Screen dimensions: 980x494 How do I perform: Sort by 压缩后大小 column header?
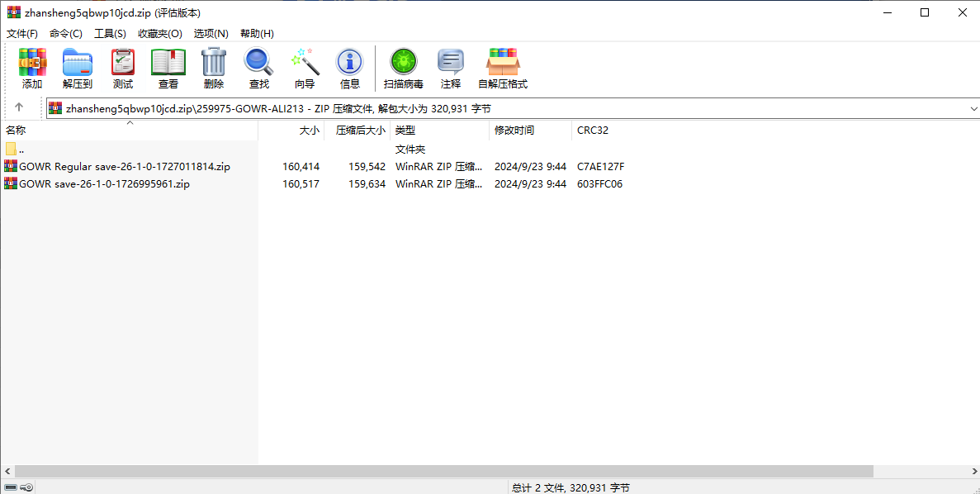(x=357, y=130)
